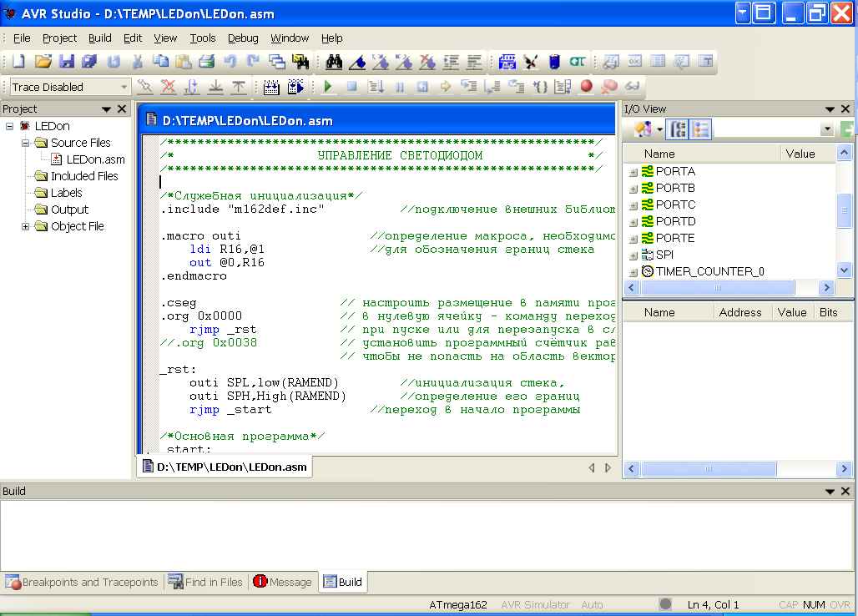
Task: Open the Project menu
Action: coord(59,38)
